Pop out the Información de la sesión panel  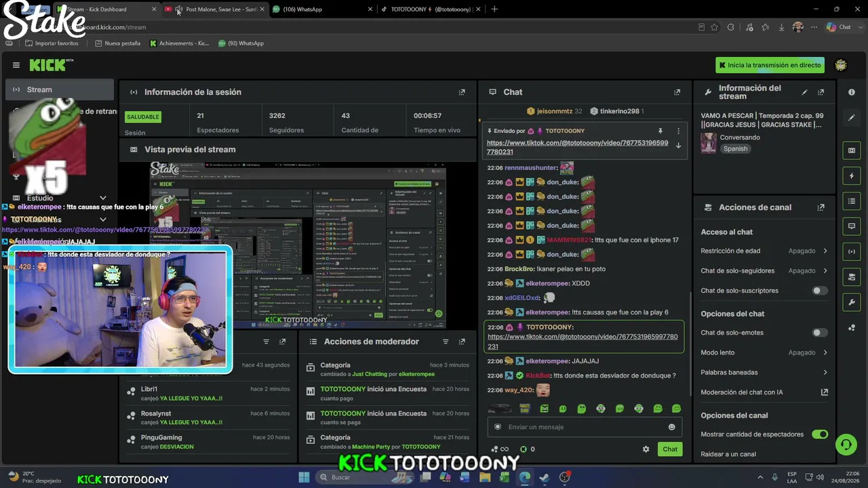pos(462,92)
